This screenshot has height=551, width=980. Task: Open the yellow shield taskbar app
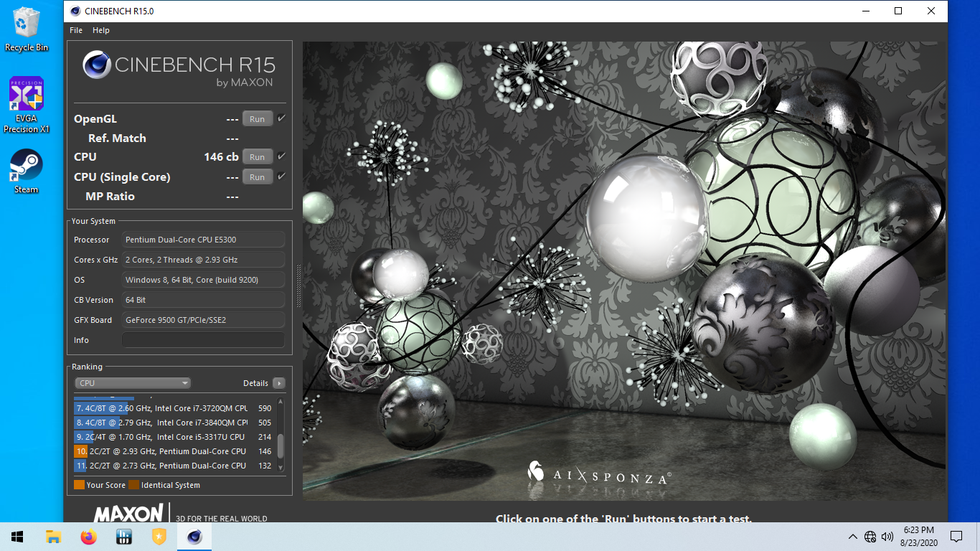coord(159,537)
